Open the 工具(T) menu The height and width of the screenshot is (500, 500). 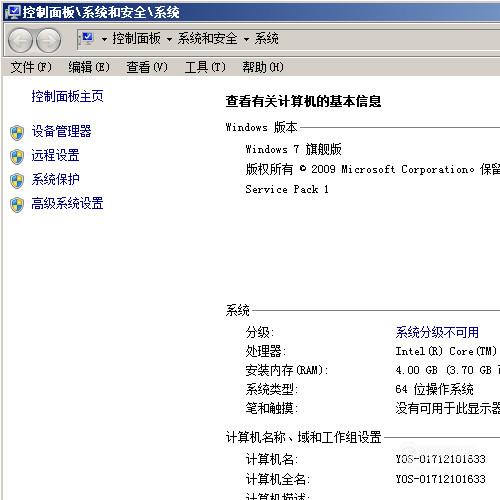click(x=205, y=67)
